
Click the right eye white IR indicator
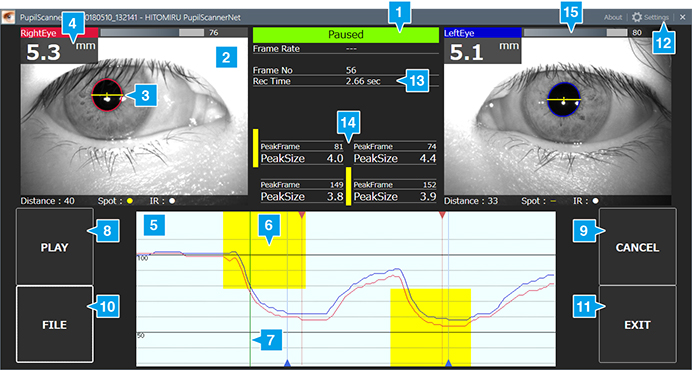172,200
